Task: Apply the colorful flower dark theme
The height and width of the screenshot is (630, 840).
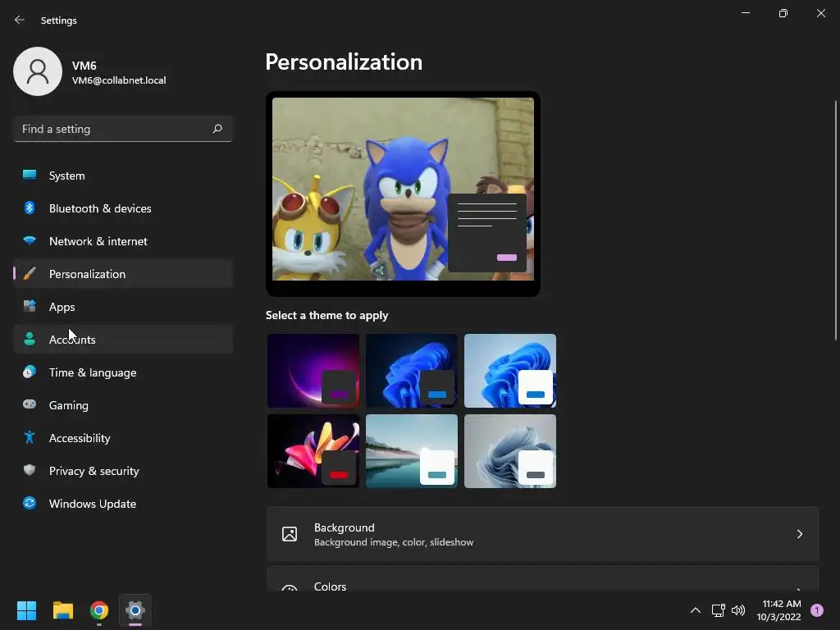Action: pyautogui.click(x=313, y=451)
